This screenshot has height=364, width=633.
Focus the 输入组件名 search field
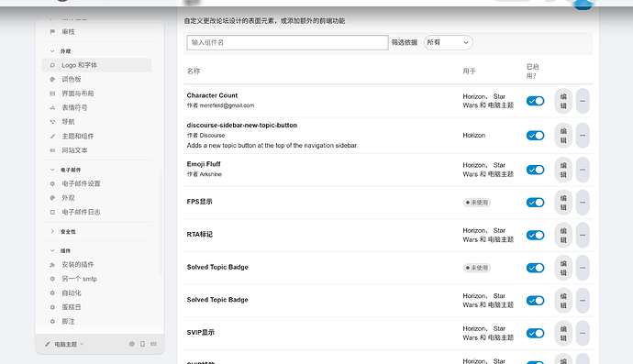(x=287, y=42)
